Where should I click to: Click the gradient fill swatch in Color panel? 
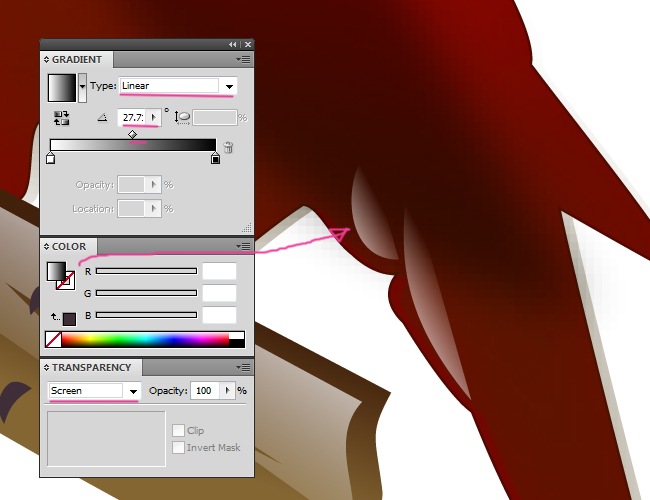click(x=56, y=271)
